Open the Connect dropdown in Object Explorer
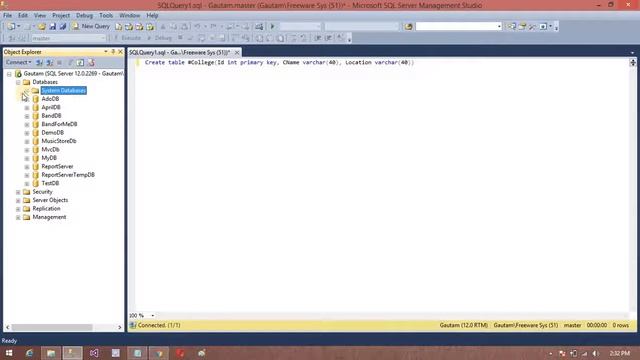The height and width of the screenshot is (360, 640). (x=18, y=62)
